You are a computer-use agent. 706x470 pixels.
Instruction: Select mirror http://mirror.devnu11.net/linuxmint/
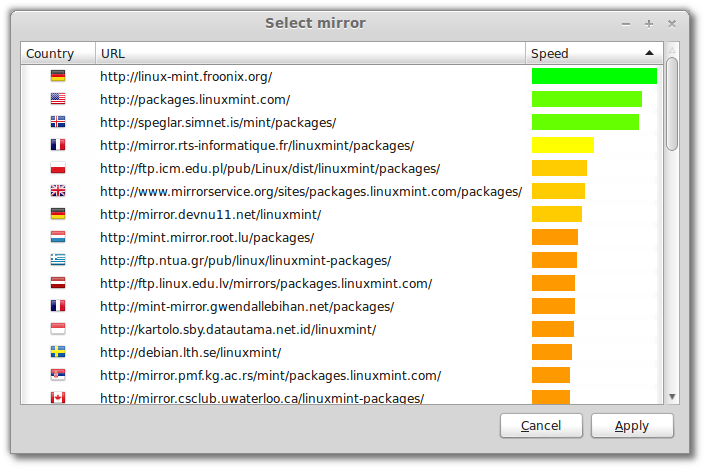[x=210, y=214]
